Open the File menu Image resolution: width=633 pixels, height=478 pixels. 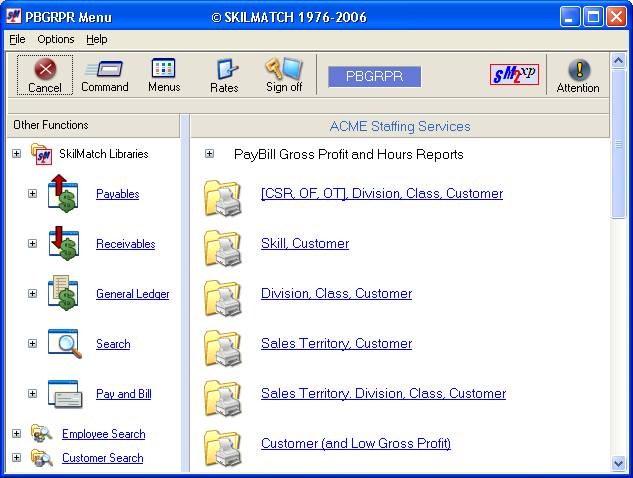point(17,39)
